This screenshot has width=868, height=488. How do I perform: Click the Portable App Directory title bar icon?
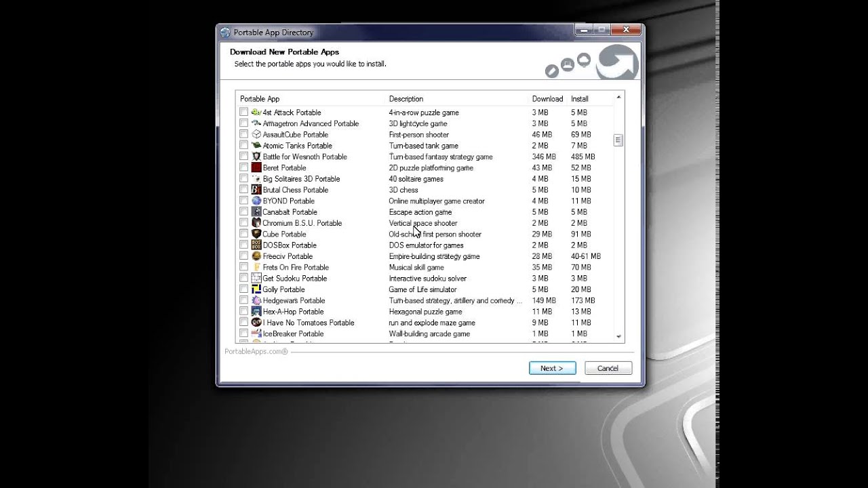pyautogui.click(x=226, y=33)
